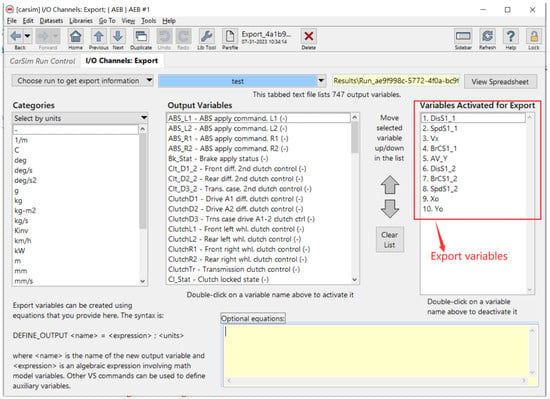Click Output Variables list scroll up arrow

click(x=355, y=117)
